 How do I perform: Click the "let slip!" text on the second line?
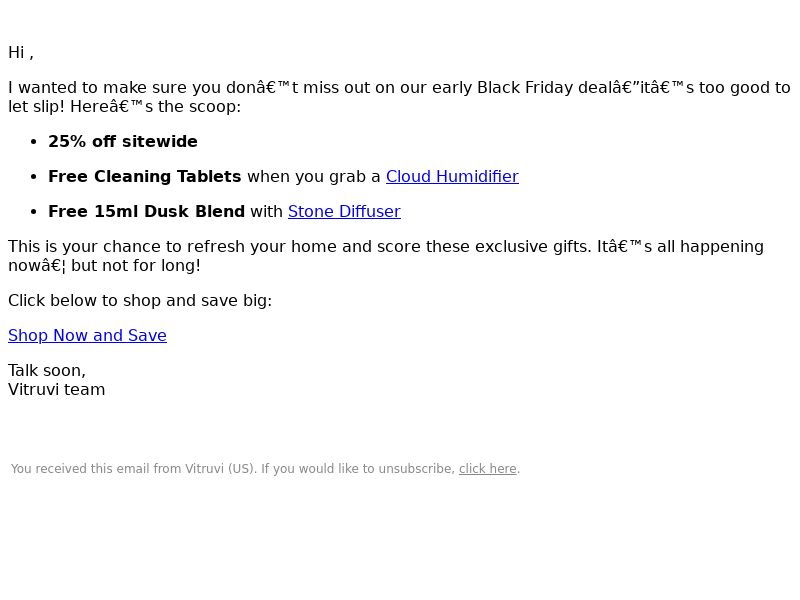[36, 107]
